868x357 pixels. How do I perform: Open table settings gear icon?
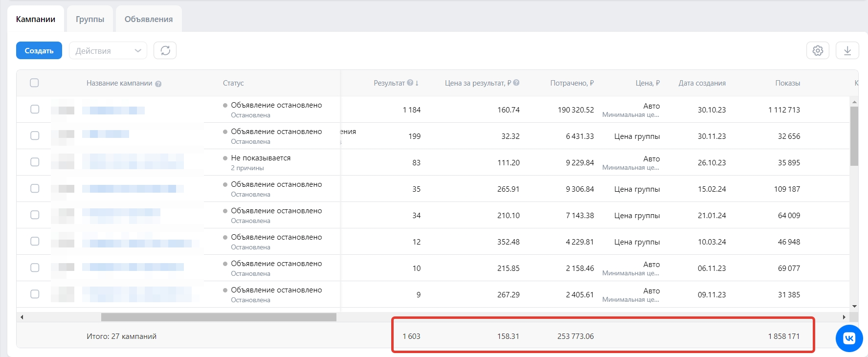818,50
